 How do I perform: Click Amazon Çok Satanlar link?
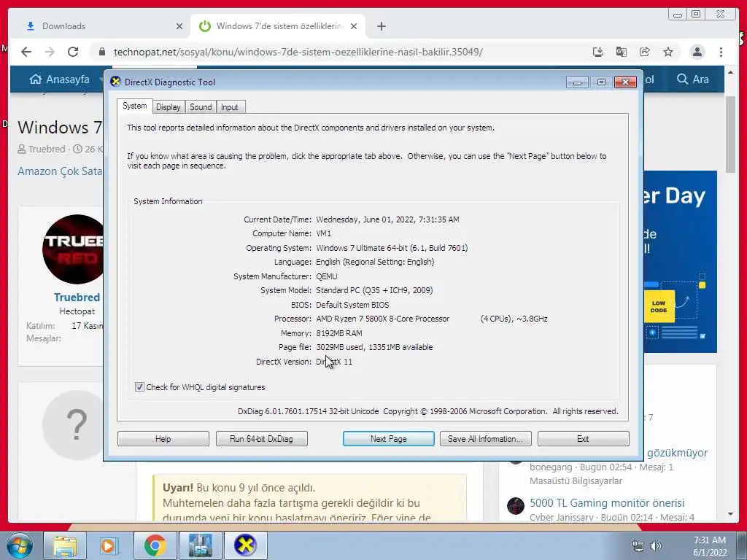coord(60,171)
